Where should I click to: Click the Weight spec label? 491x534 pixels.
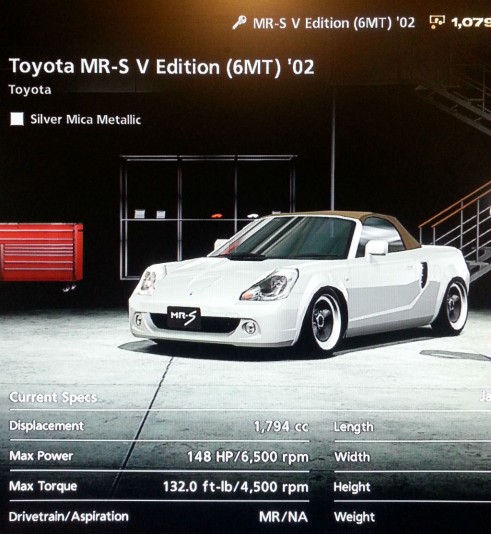354,517
